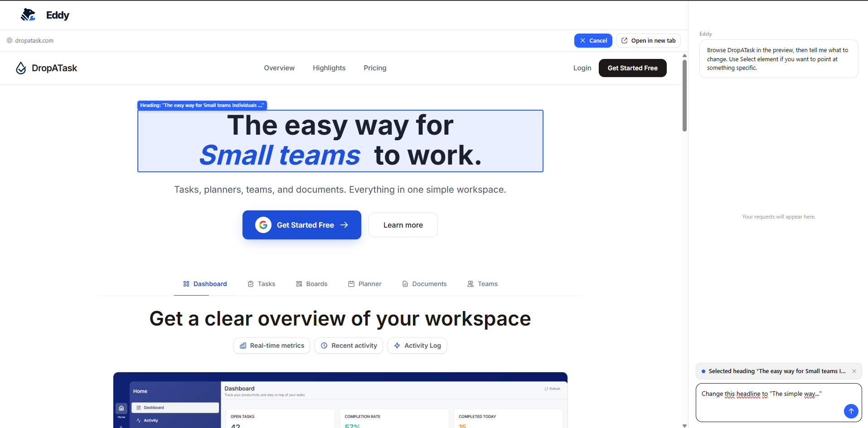This screenshot has height=428, width=868.
Task: Click the blue Get Started Free hero button
Action: pyautogui.click(x=302, y=225)
